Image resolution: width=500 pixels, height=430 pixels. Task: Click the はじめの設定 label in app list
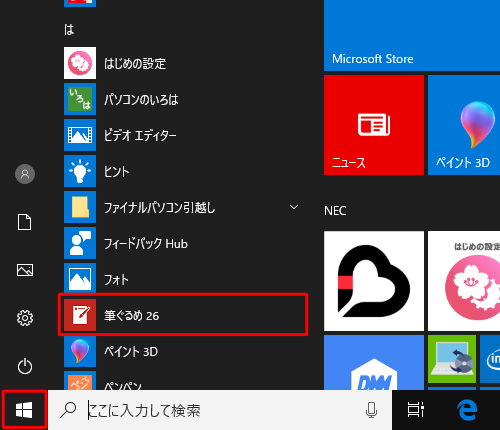point(135,63)
